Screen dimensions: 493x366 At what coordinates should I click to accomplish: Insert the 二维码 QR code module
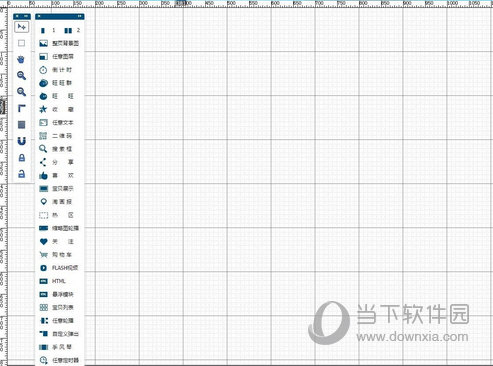click(x=55, y=136)
